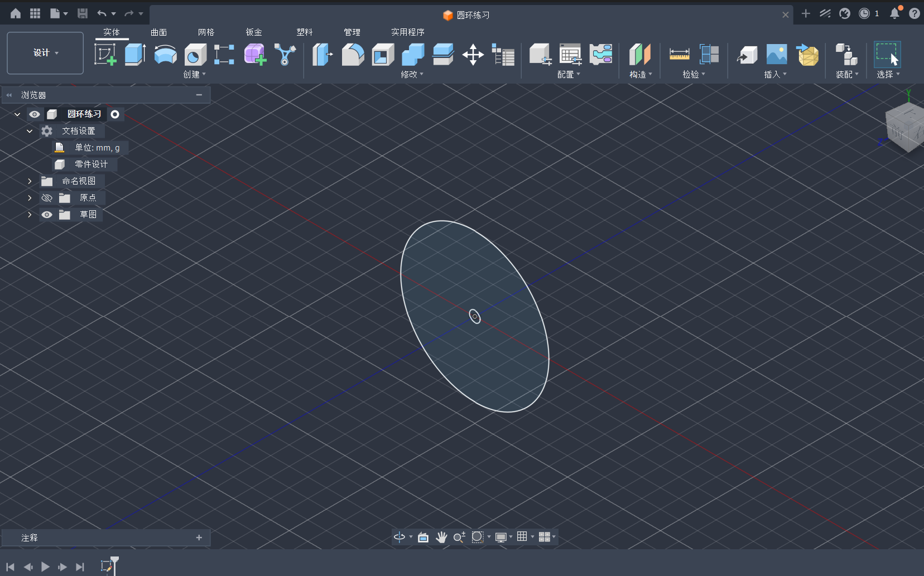Select the Move/Copy arrows icon
924x576 pixels.
coord(473,55)
